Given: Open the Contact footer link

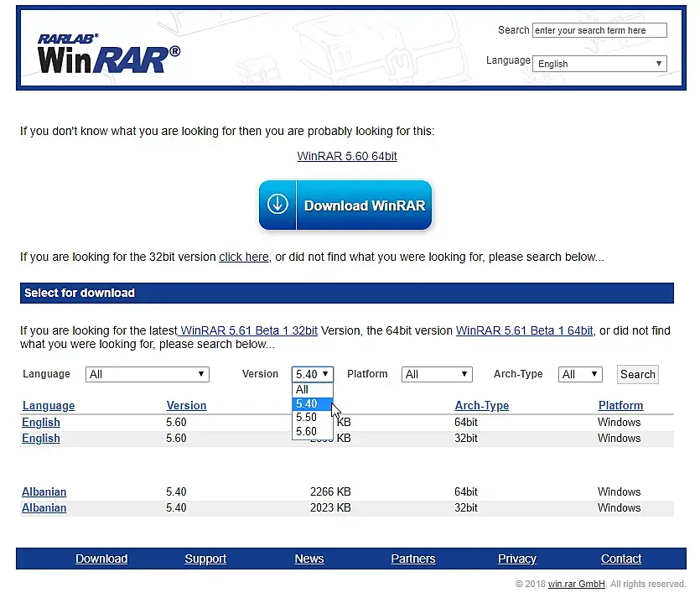Looking at the screenshot, I should pos(621,559).
